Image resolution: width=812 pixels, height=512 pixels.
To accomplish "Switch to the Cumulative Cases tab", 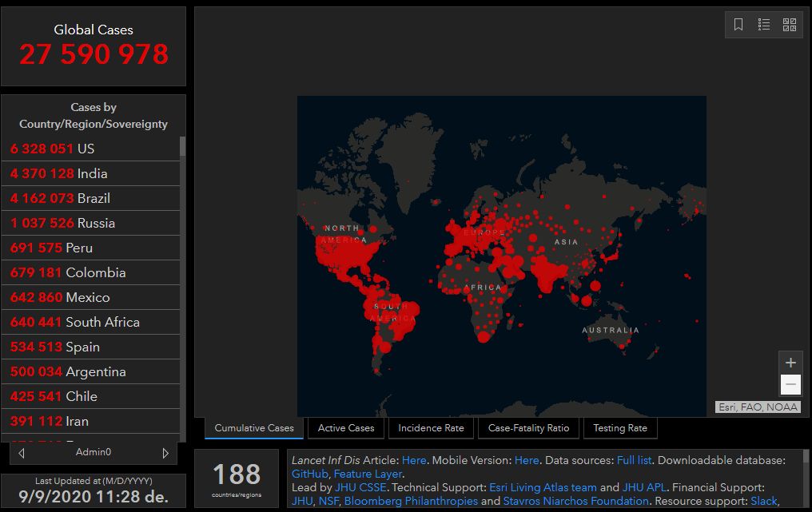I will coord(254,428).
